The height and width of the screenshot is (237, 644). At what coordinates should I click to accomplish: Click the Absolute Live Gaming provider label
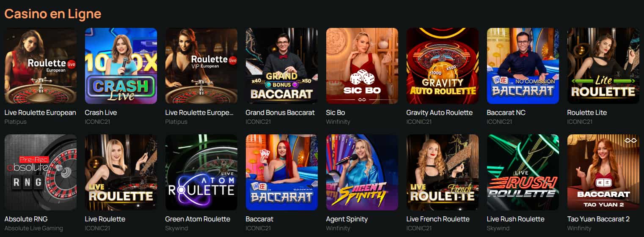tap(33, 228)
